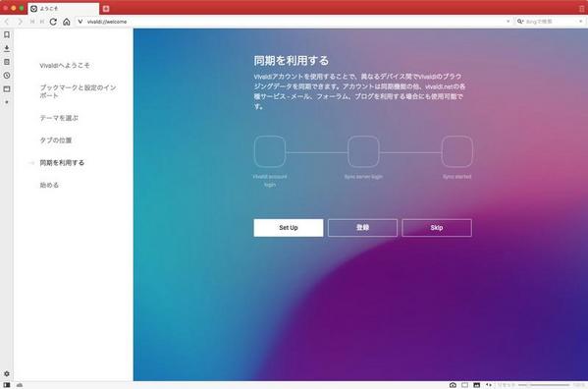This screenshot has width=588, height=389.
Task: Open the History panel clock icon
Action: [7, 76]
